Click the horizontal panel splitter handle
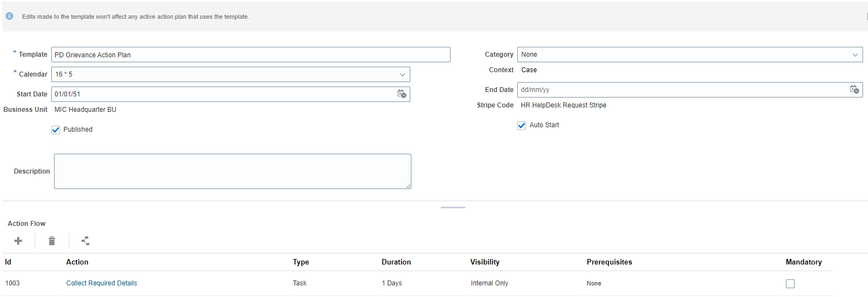 [x=453, y=208]
